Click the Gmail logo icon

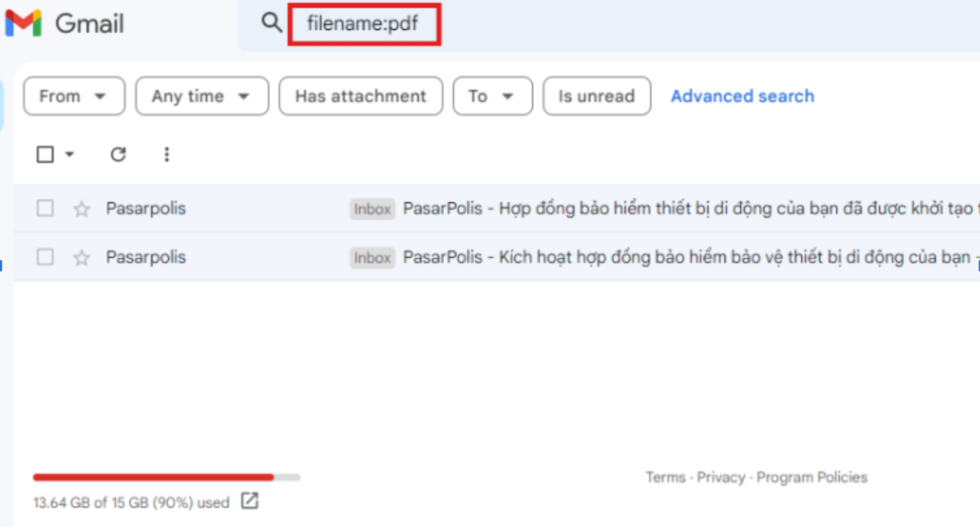(x=23, y=23)
